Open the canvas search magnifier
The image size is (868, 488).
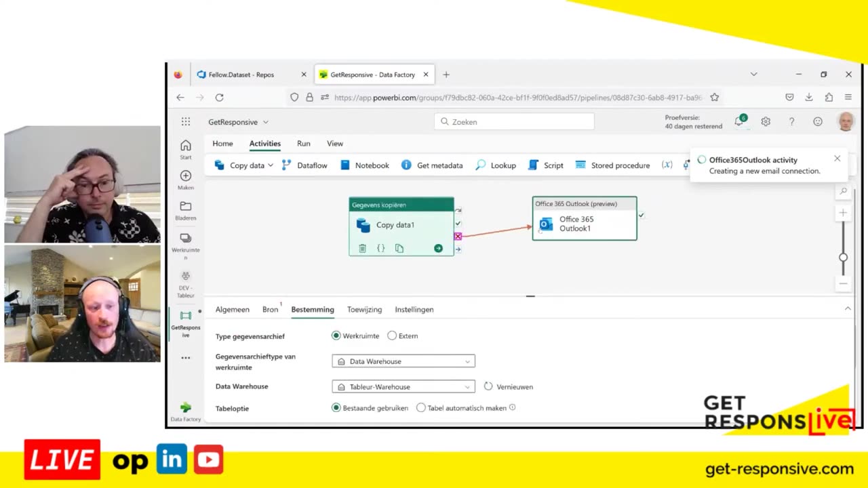844,192
